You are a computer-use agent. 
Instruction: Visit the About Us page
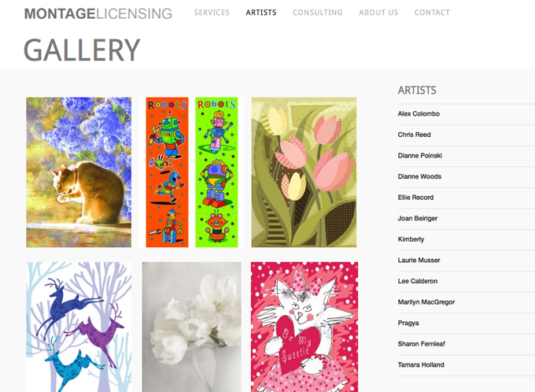point(378,13)
